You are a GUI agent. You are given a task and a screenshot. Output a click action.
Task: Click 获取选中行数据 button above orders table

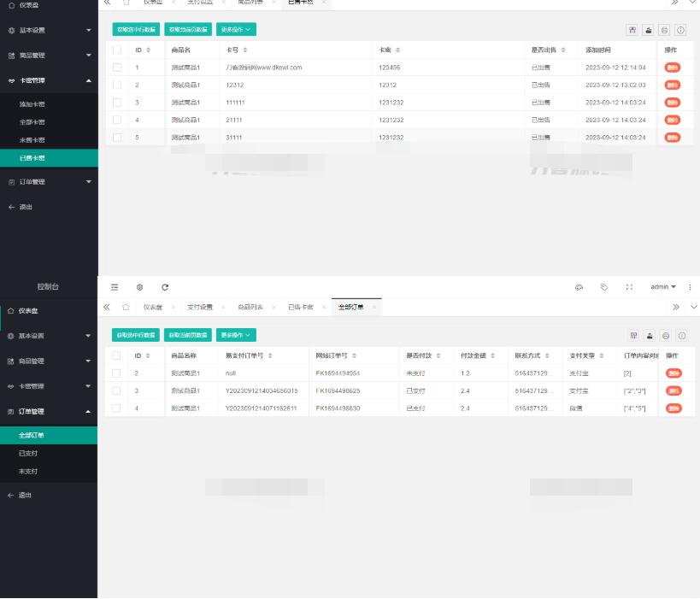coord(137,334)
